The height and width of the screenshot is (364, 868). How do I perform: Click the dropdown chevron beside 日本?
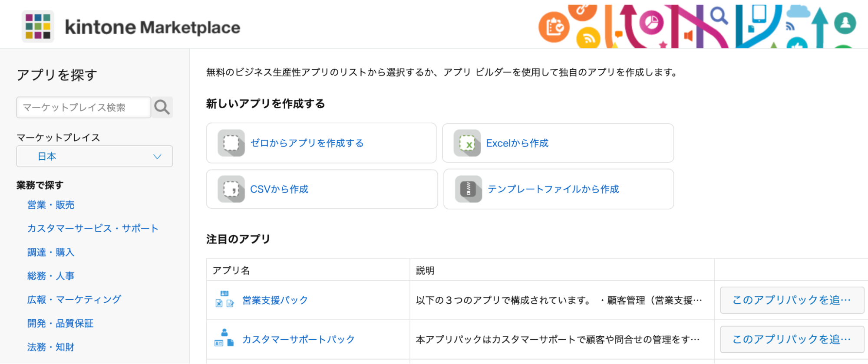point(157,156)
